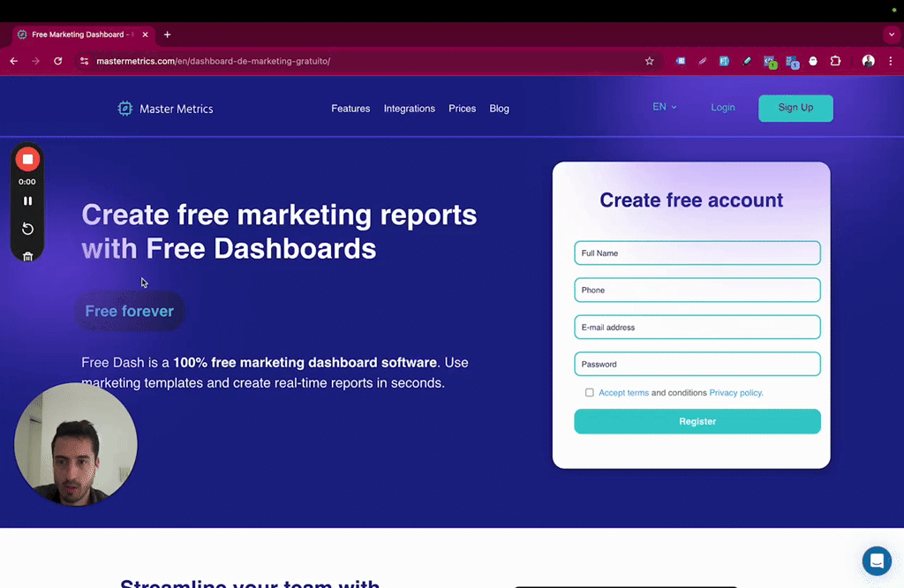Open the Intercom chat widget
This screenshot has height=588, width=904.
[877, 561]
